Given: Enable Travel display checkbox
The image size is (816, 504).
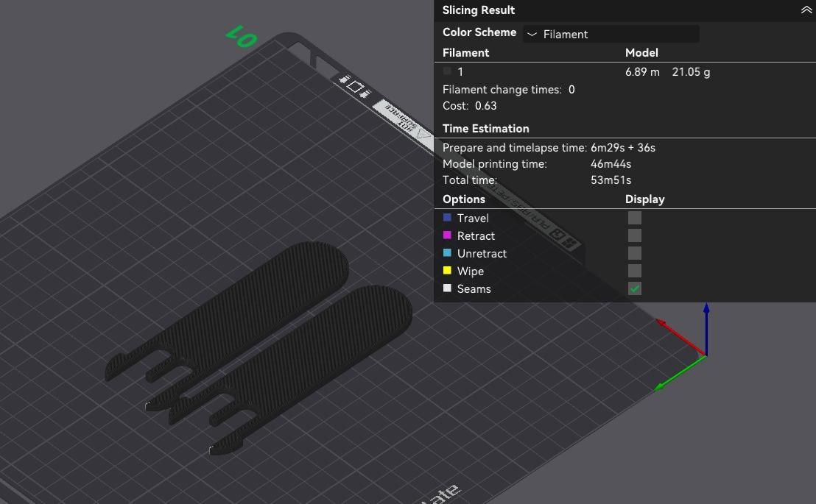Looking at the screenshot, I should (x=634, y=218).
